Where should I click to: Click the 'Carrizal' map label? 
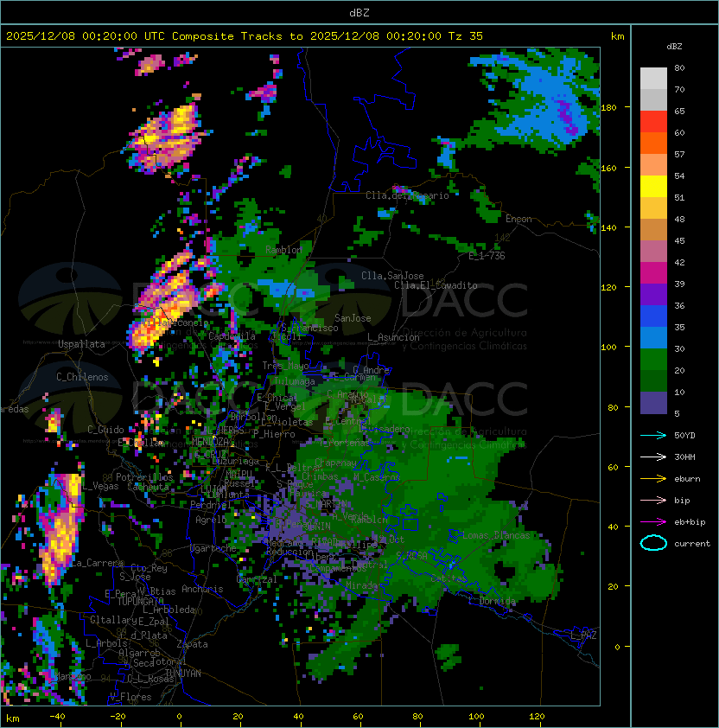coord(257,579)
